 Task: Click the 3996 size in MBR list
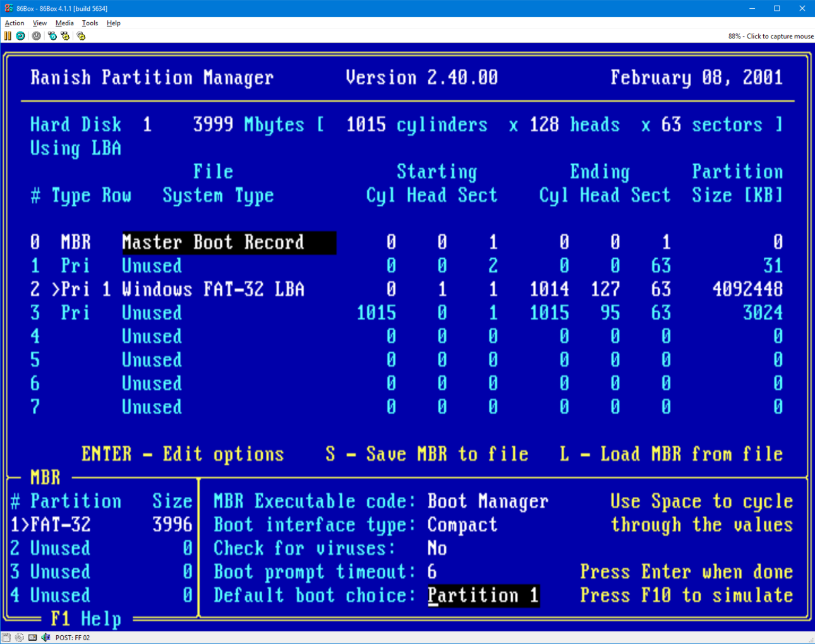[x=172, y=525]
